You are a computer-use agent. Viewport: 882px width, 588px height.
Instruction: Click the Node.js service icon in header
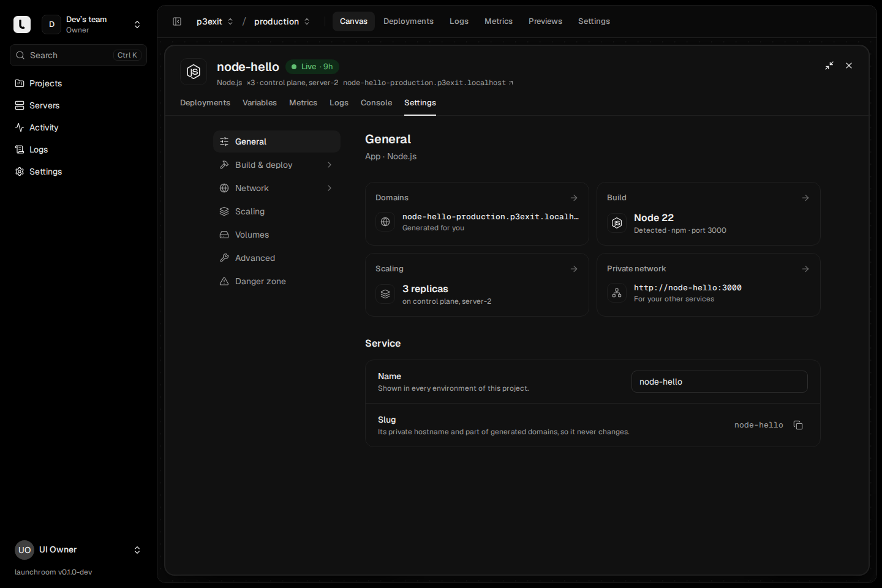(194, 72)
